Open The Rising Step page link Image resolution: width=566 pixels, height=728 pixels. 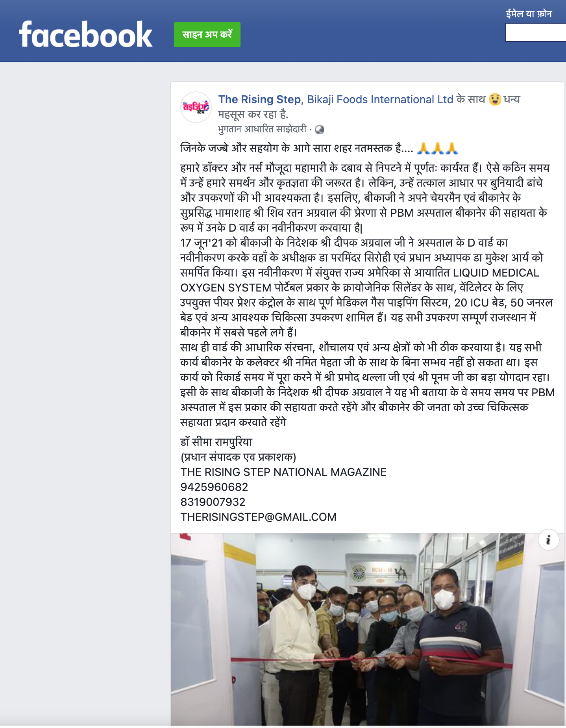259,99
